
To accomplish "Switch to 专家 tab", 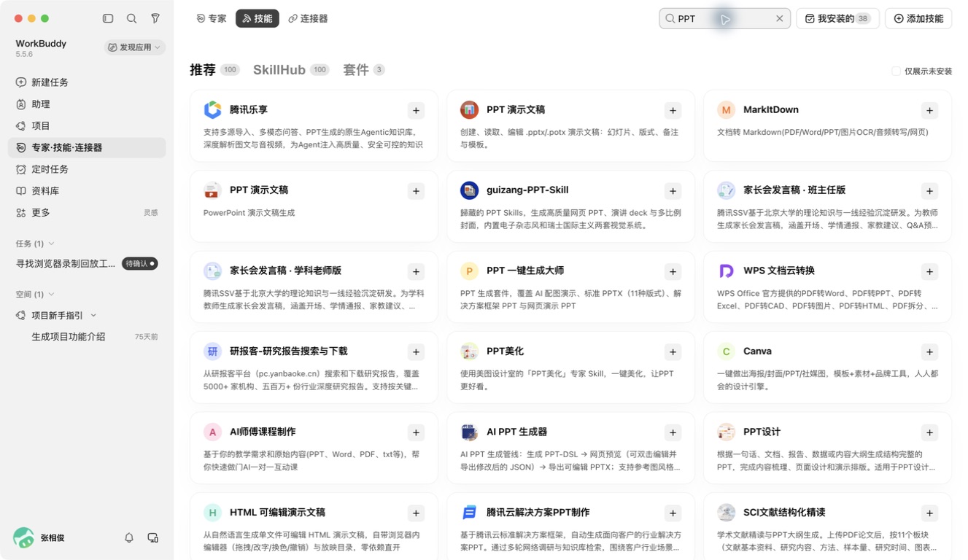I will click(212, 18).
